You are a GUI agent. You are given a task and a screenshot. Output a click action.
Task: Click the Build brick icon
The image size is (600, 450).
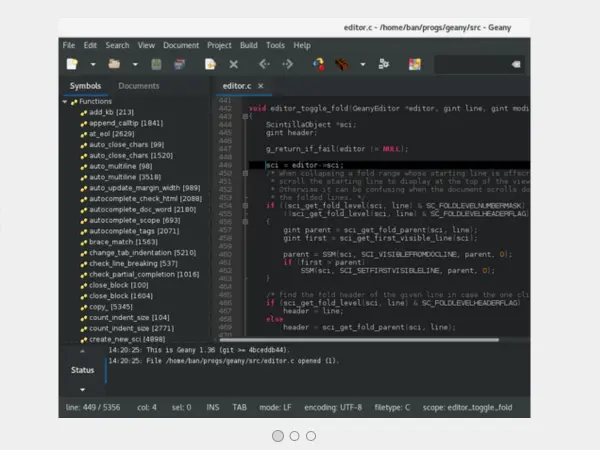341,64
